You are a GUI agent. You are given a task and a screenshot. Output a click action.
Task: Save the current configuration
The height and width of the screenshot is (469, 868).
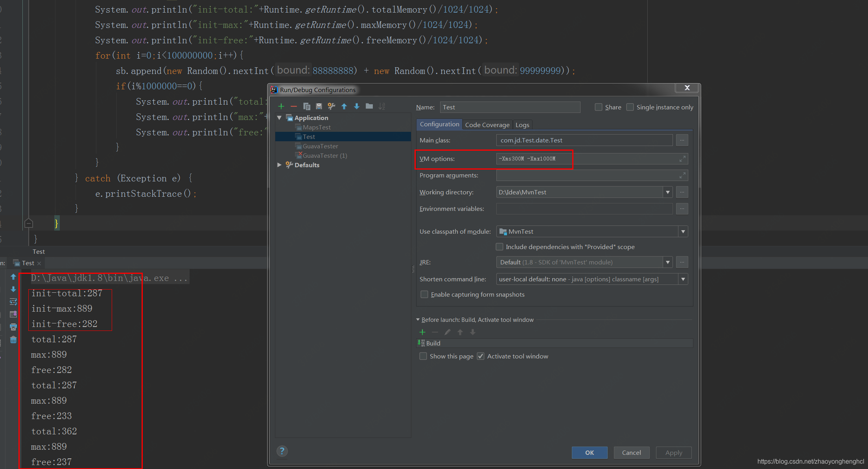(x=319, y=106)
